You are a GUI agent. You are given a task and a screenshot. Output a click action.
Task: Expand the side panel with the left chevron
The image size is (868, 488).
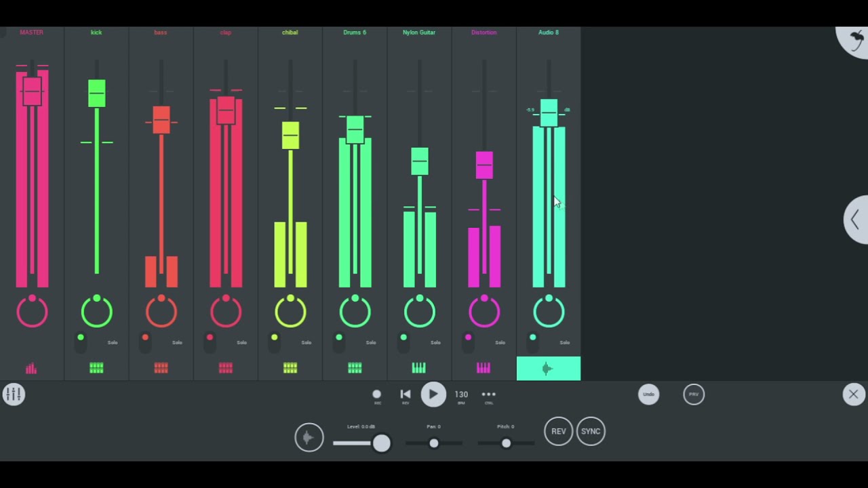point(855,220)
